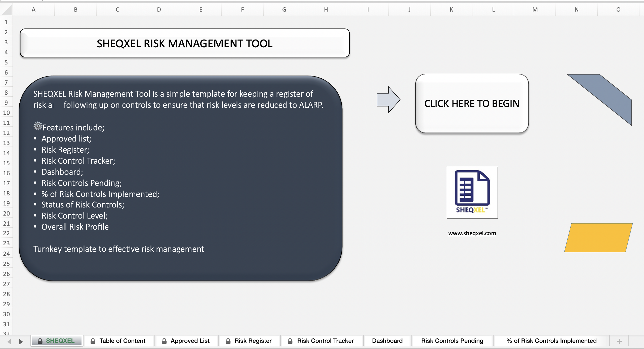This screenshot has width=644, height=349.
Task: Select column M header
Action: [x=535, y=10]
